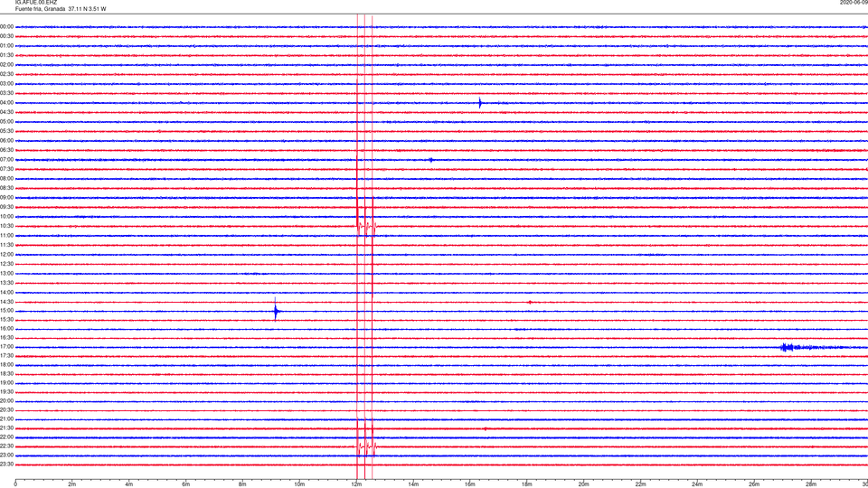868x488 pixels.
Task: Select the 04:00 trace time label
Action: pos(6,102)
